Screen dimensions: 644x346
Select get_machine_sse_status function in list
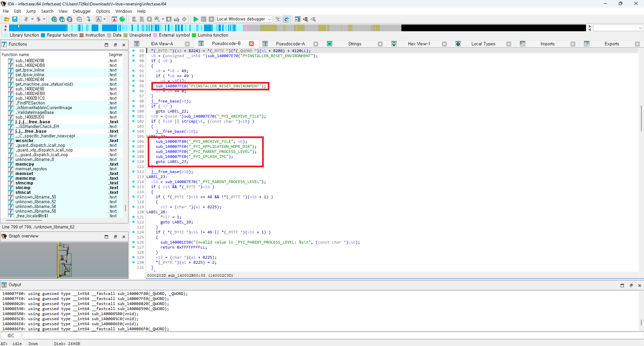coord(44,84)
